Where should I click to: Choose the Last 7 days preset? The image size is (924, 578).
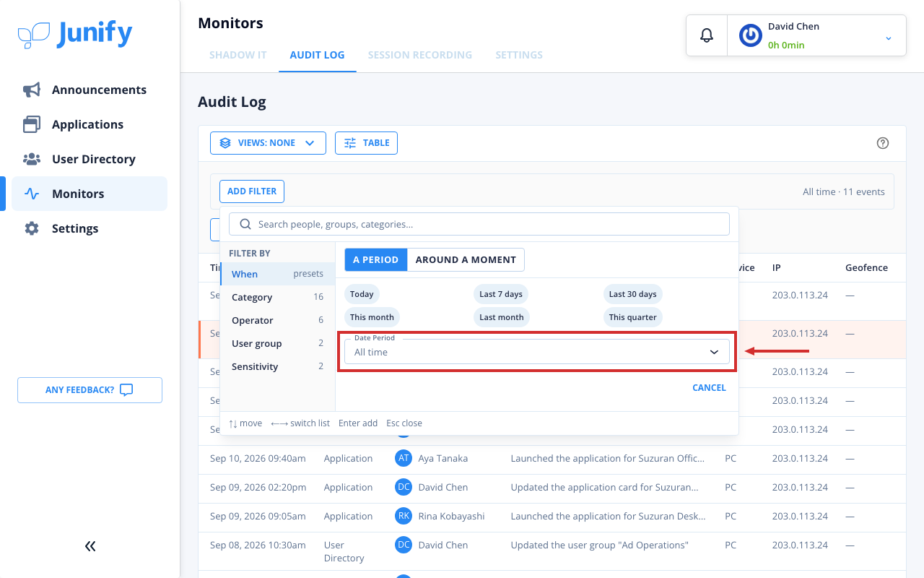click(x=501, y=294)
